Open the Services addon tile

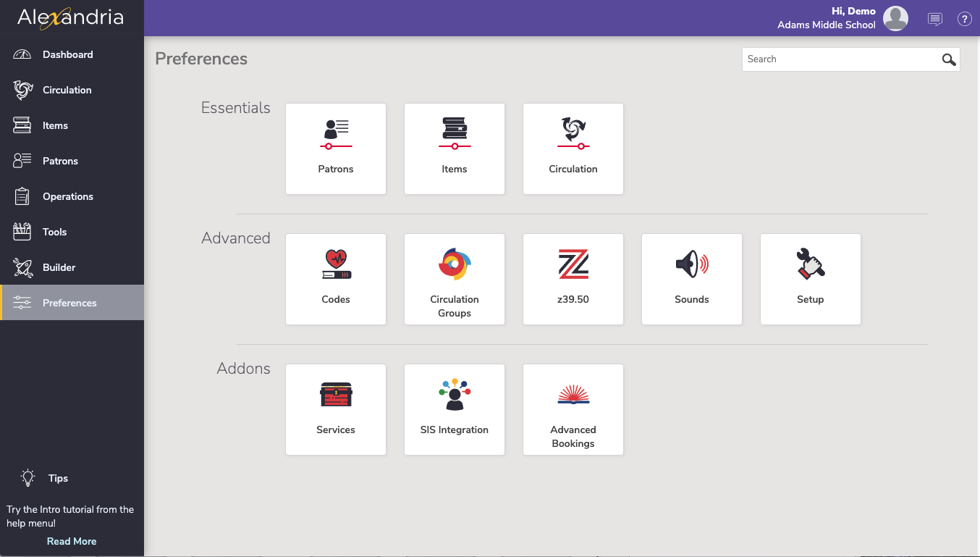pyautogui.click(x=336, y=409)
